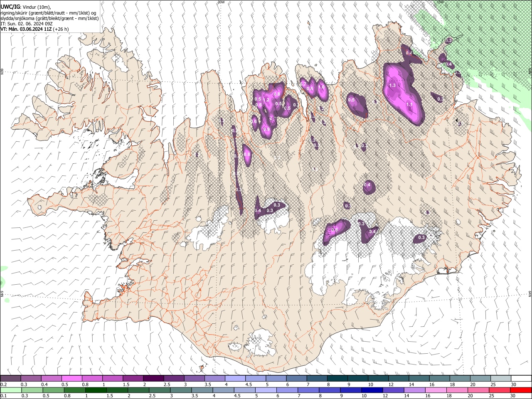Click the green rain area in the northeast corner
Image resolution: width=532 pixels, height=399 pixels.
click(486, 42)
